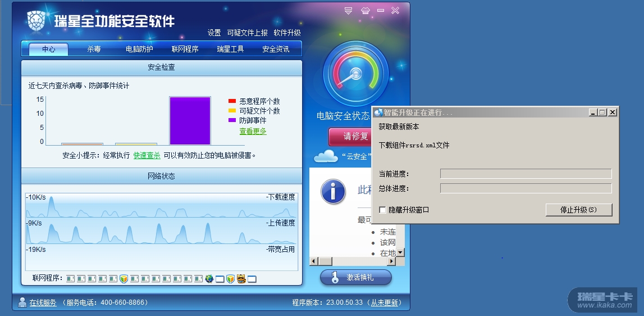Click the upgrade dialog title bar icon
This screenshot has height=316, width=644.
378,112
